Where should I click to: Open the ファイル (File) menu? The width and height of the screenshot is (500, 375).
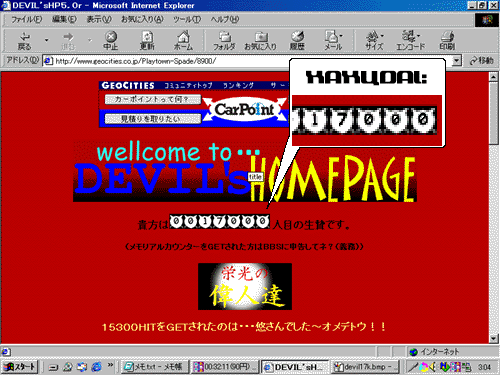click(x=27, y=19)
